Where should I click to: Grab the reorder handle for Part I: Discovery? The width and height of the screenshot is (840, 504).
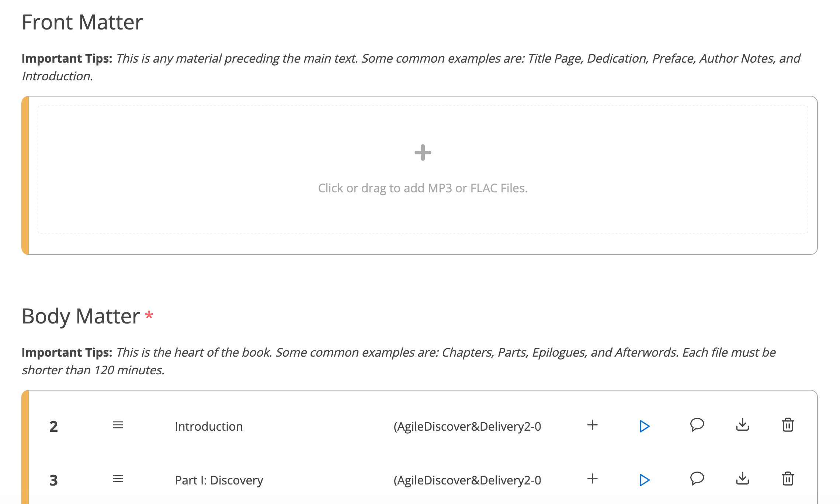pyautogui.click(x=118, y=479)
